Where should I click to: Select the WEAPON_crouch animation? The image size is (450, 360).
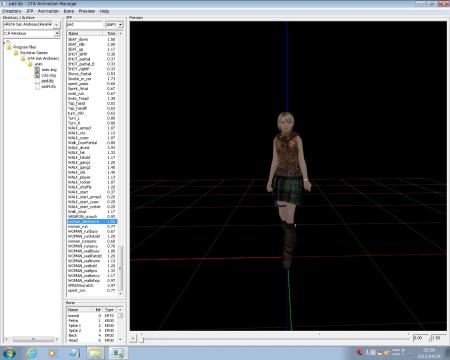click(92, 217)
